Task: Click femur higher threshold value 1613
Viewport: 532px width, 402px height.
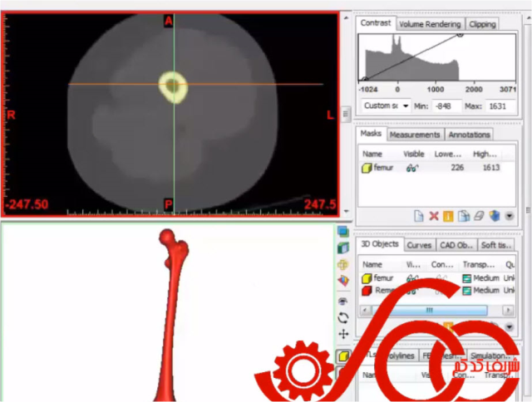Action: (491, 168)
